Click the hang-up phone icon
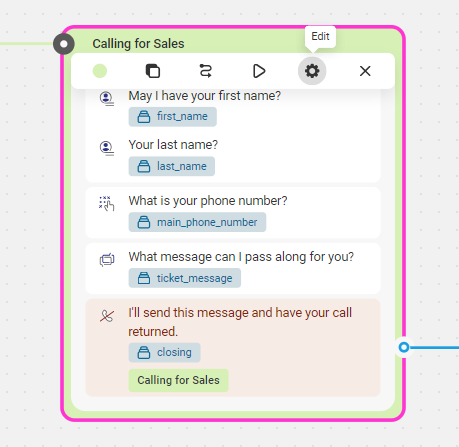The height and width of the screenshot is (447, 459). (x=107, y=316)
